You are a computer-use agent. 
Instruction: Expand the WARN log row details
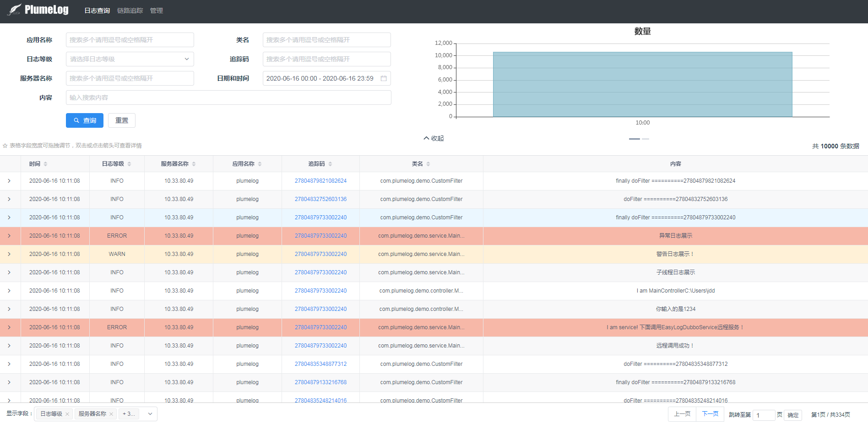pos(9,254)
